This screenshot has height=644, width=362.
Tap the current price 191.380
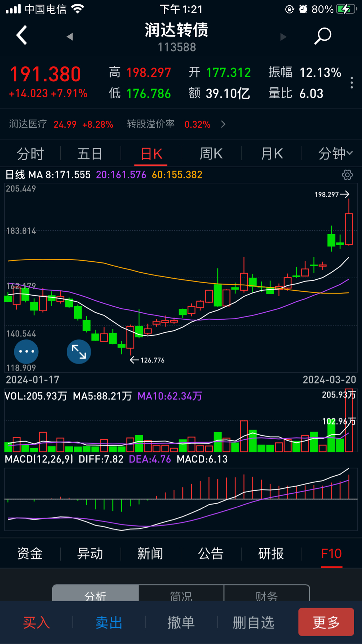click(x=46, y=74)
